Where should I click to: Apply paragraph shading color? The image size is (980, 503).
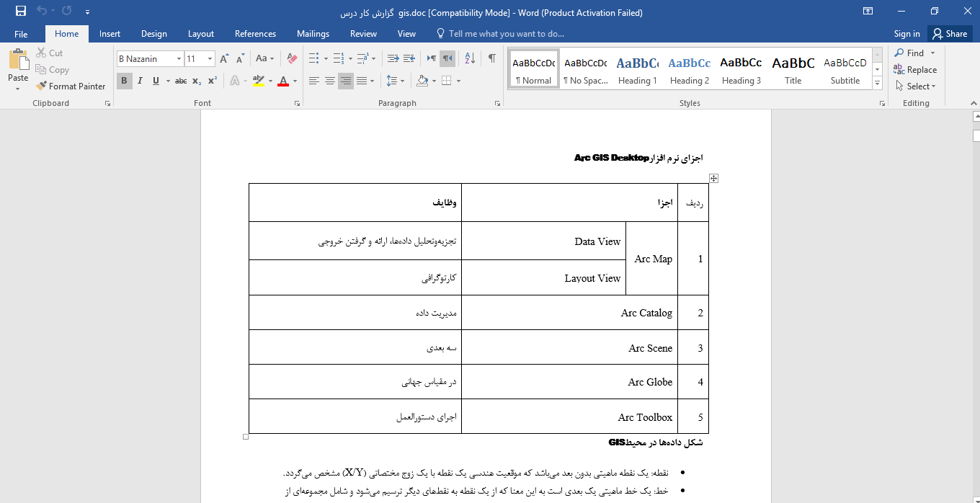tap(423, 81)
